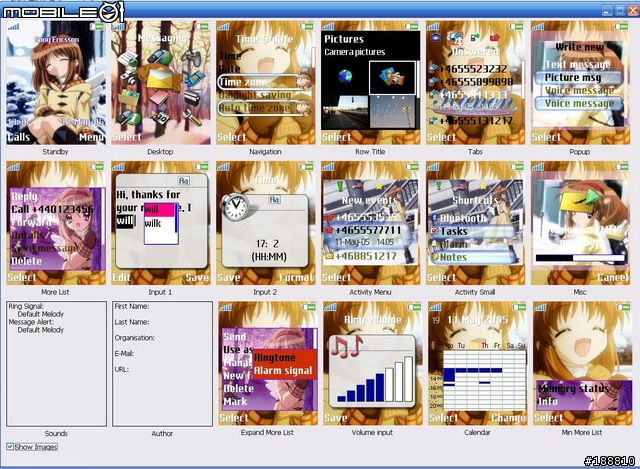Viewport: 640px width, 469px height.
Task: Select the Navigation preview thumbnail
Action: click(x=265, y=83)
